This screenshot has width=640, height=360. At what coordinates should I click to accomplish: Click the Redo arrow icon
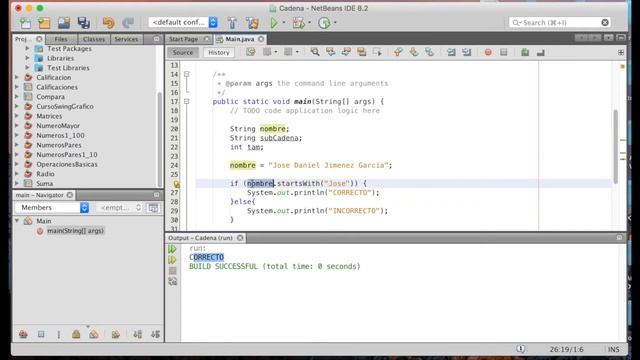(128, 23)
